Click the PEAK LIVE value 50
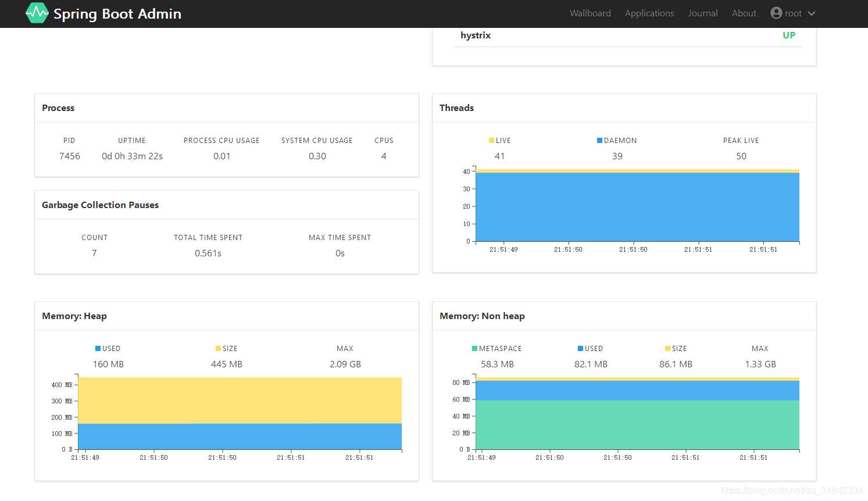This screenshot has width=868, height=501. pyautogui.click(x=741, y=156)
